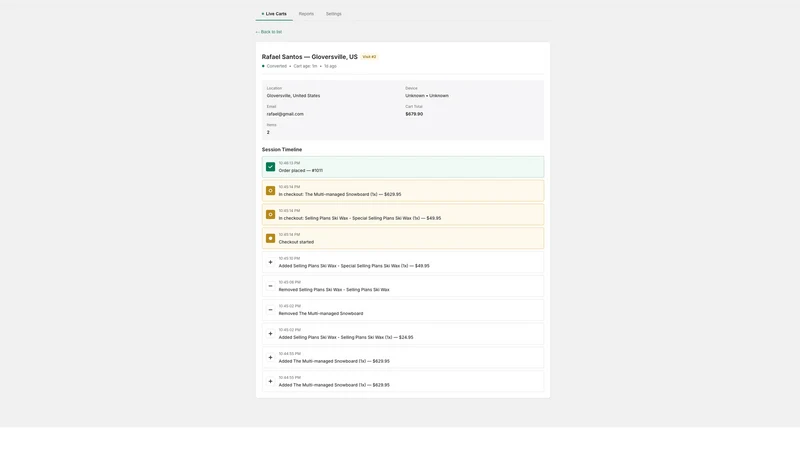Switch to the Reports tab

(306, 14)
